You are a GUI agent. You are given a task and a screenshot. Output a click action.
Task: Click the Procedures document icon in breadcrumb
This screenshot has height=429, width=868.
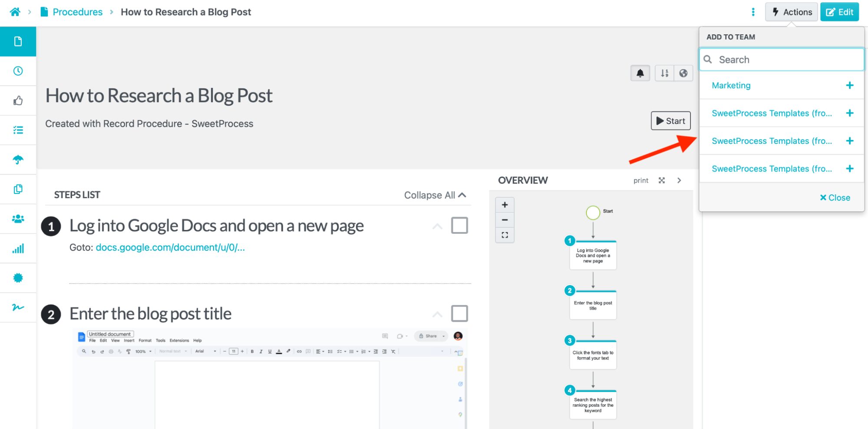pyautogui.click(x=44, y=12)
